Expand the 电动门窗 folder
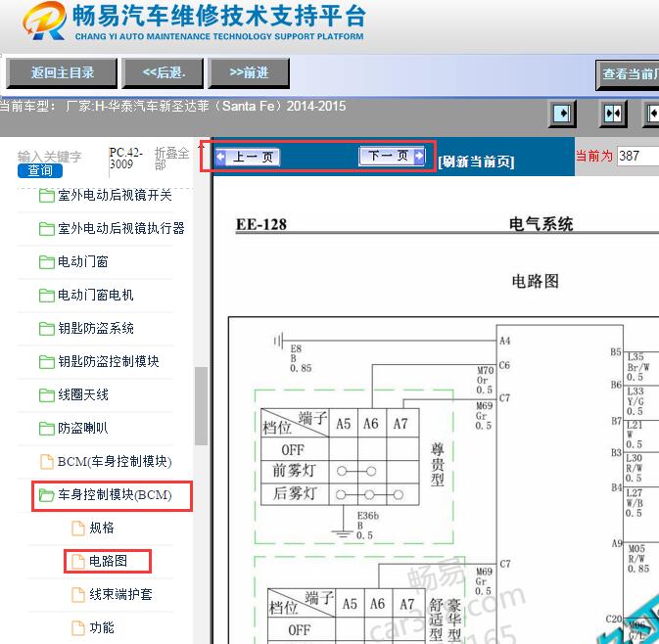Image resolution: width=659 pixels, height=644 pixels. point(83,261)
